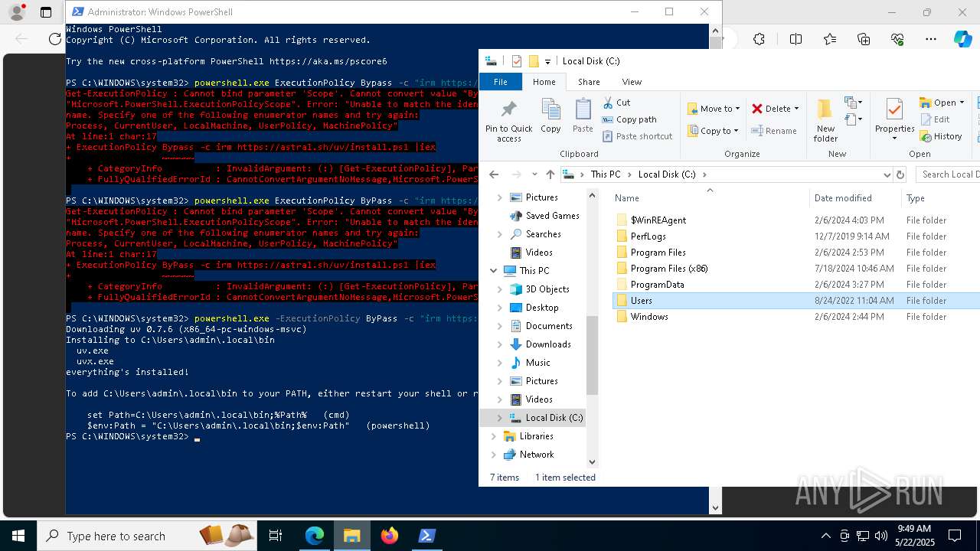980x551 pixels.
Task: Select the Program Files (x86) folder
Action: tap(669, 269)
